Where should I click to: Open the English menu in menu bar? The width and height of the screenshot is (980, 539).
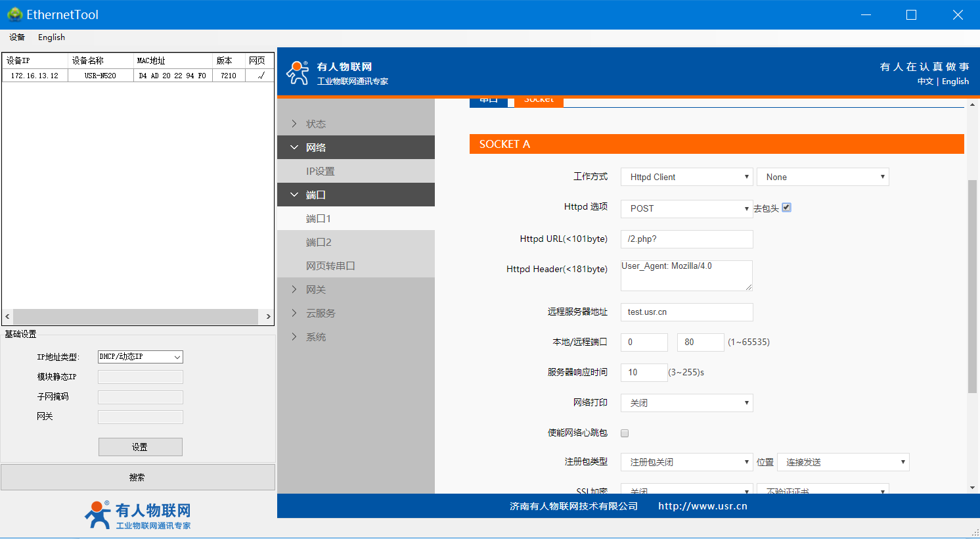pos(51,37)
